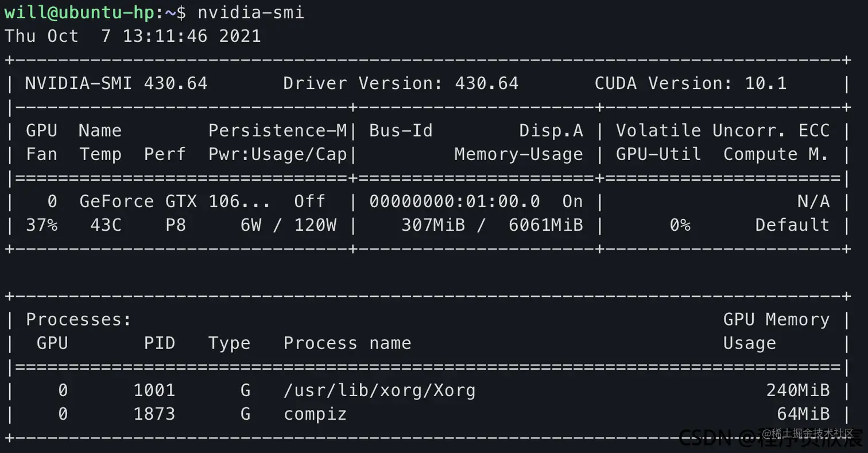
Task: Click the power reading 6W / 120W
Action: click(288, 224)
